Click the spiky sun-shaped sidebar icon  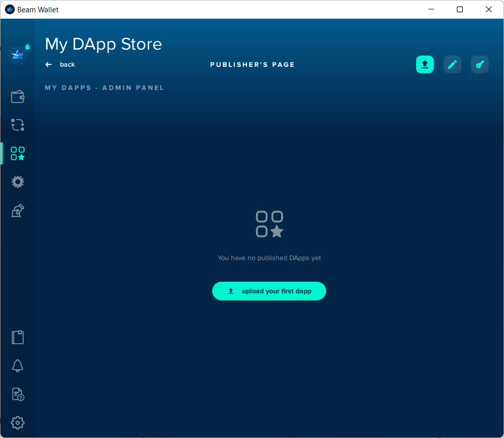[18, 182]
